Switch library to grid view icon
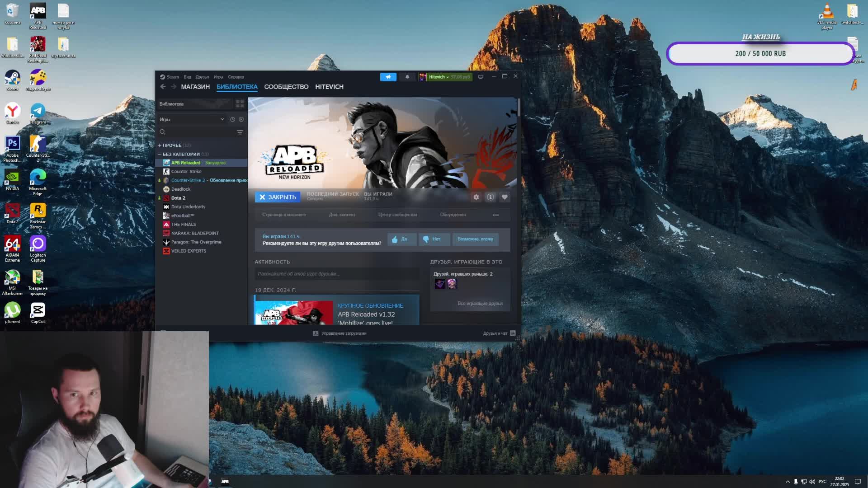The image size is (868, 488). [240, 104]
